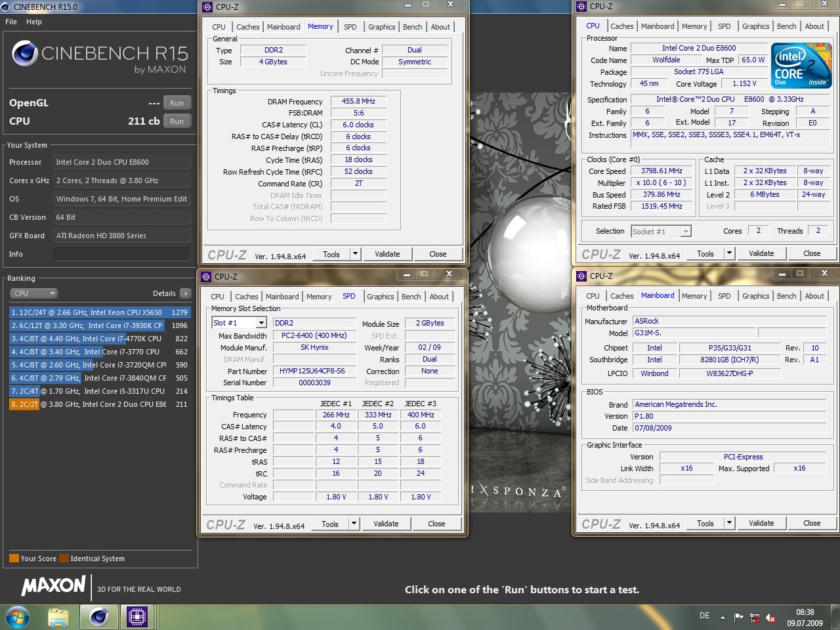The image size is (840, 630).
Task: Click the Cinebench R15 title bar icon
Action: click(x=5, y=7)
